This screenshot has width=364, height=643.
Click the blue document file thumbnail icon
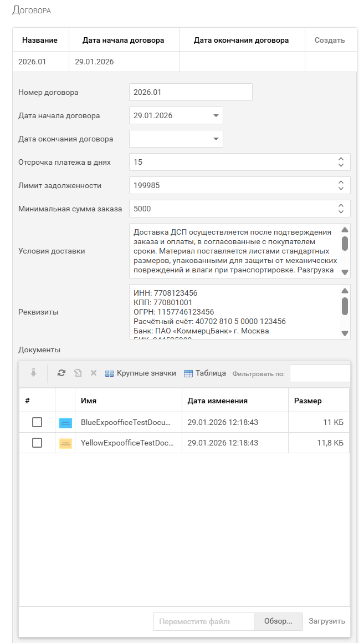point(65,423)
